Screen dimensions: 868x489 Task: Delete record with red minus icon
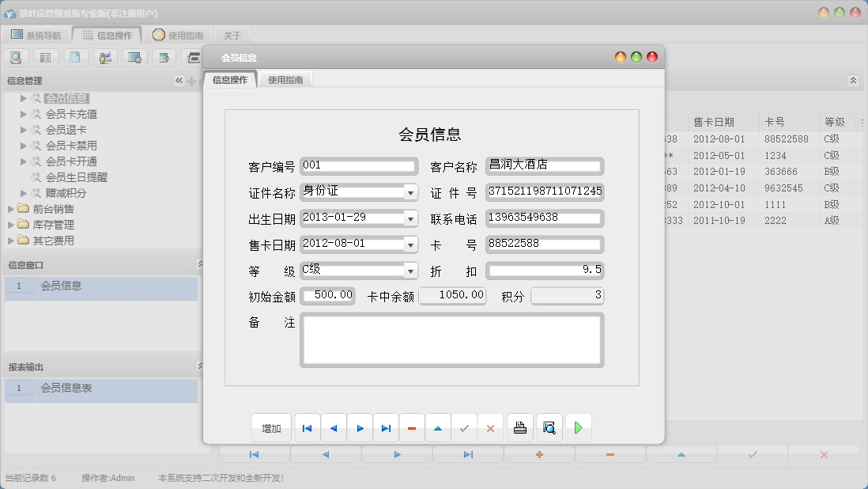412,427
